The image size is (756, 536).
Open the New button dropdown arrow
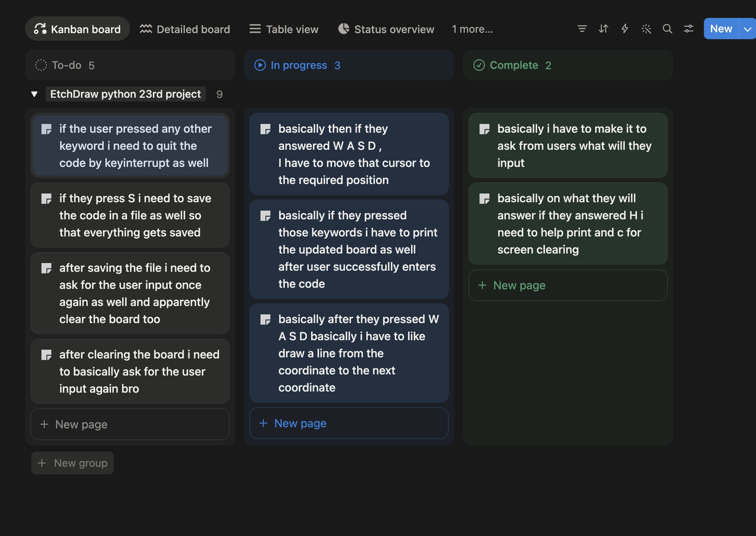pos(747,29)
